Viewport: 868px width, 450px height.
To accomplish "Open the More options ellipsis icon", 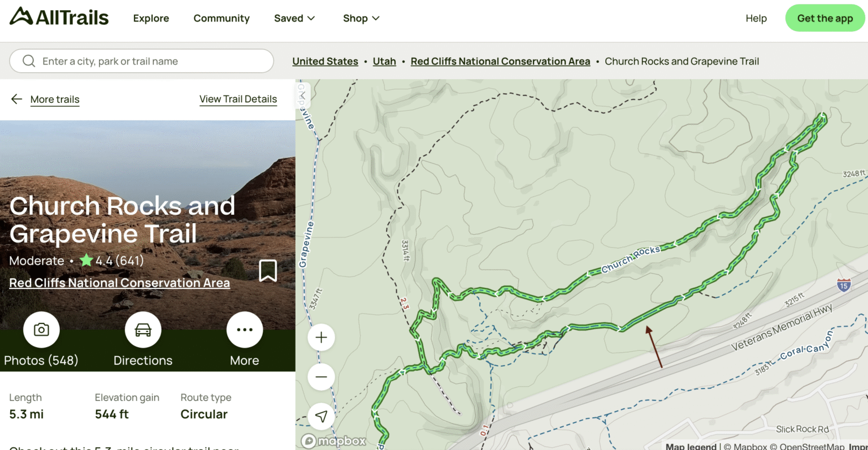I will tap(244, 330).
